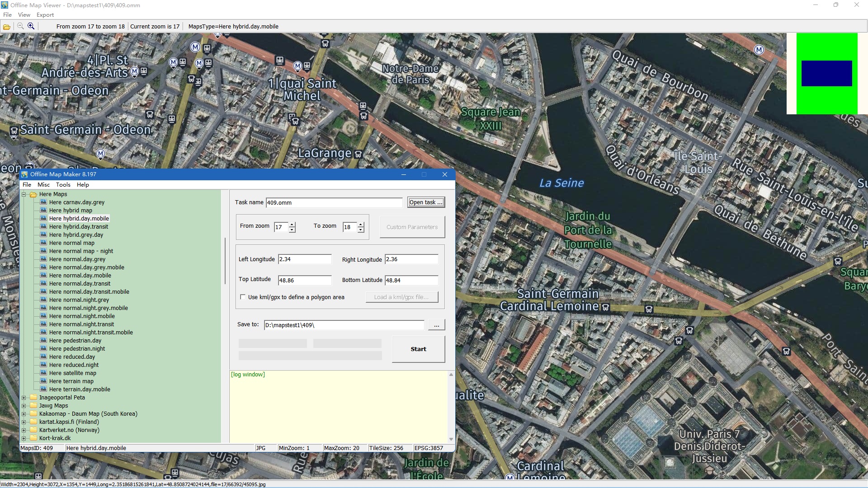Expand Kakaomap - Daum Map folder
Screen dimensions: 868x488
24,414
